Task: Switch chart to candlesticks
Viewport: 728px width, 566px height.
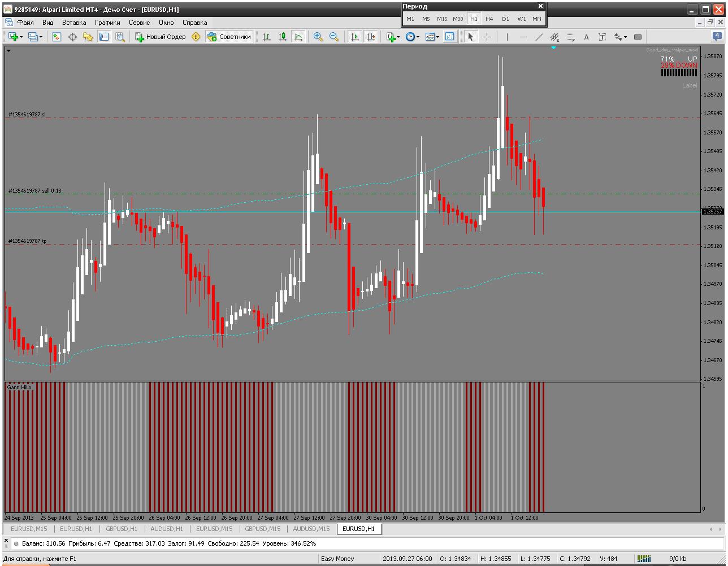Action: point(283,37)
